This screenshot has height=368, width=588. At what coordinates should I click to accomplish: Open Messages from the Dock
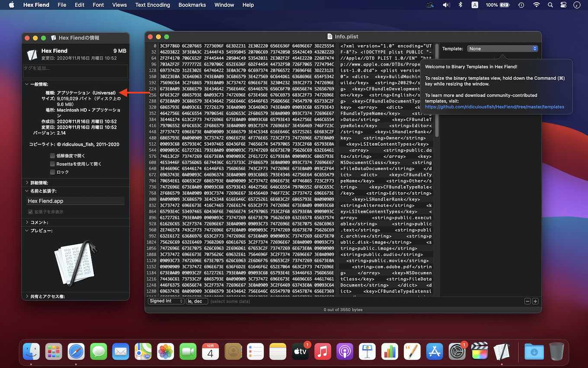point(99,351)
